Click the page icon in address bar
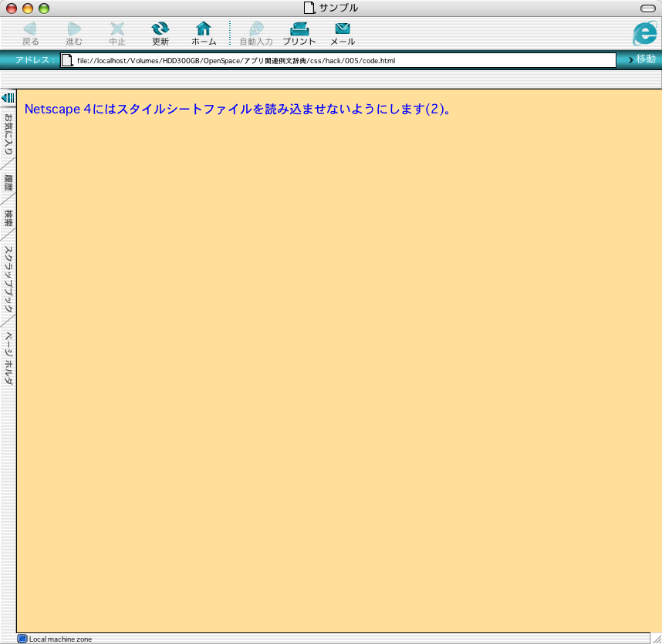This screenshot has width=662, height=644. tap(67, 60)
